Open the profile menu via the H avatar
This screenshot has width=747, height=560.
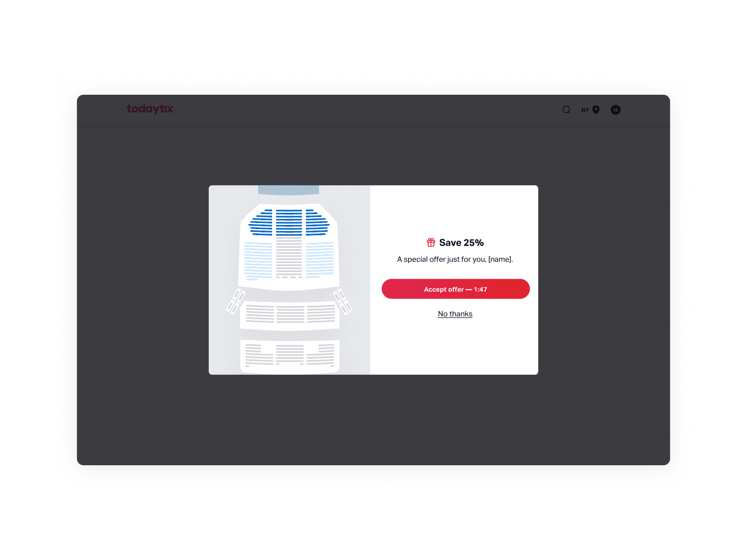coord(615,110)
